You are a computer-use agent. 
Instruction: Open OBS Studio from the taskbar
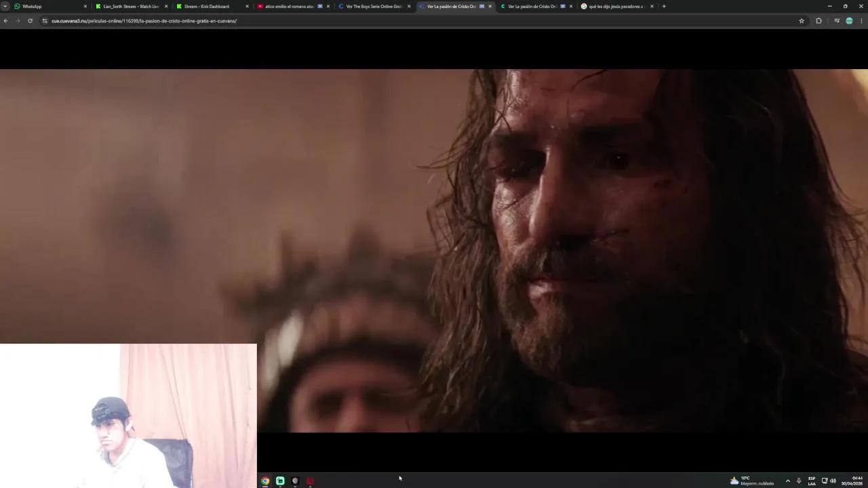pos(295,481)
